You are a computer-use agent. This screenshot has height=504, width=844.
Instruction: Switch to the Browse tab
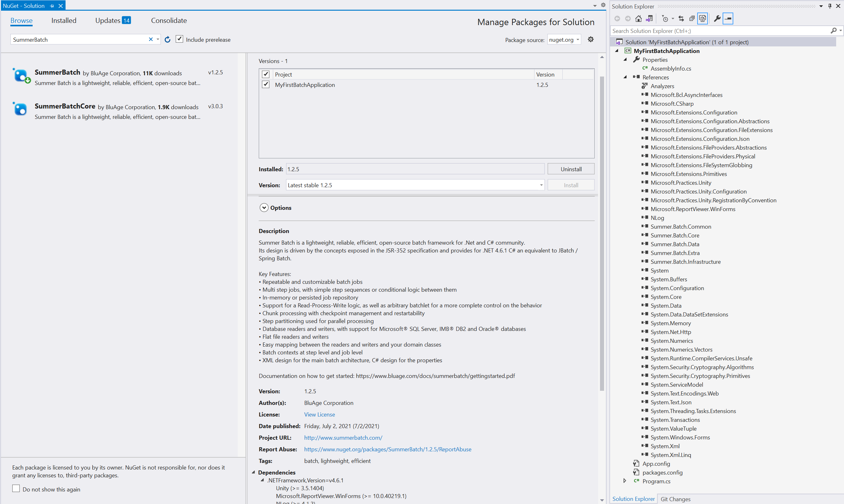pyautogui.click(x=21, y=20)
